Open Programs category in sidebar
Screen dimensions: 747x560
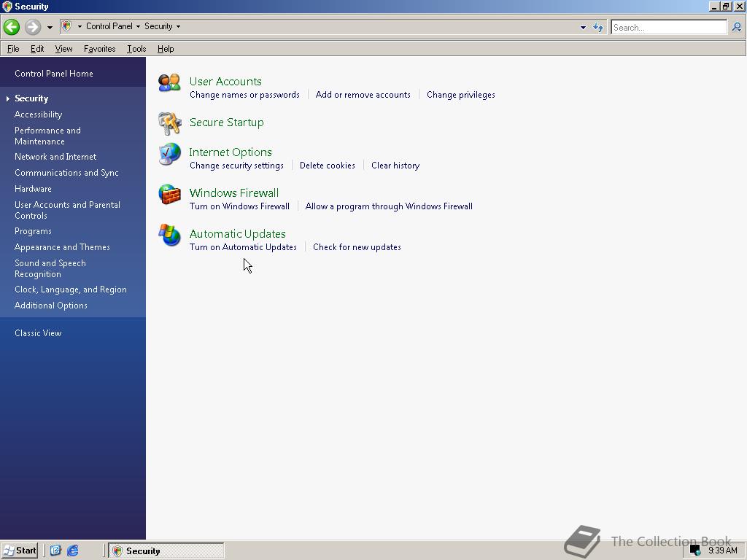coord(33,231)
